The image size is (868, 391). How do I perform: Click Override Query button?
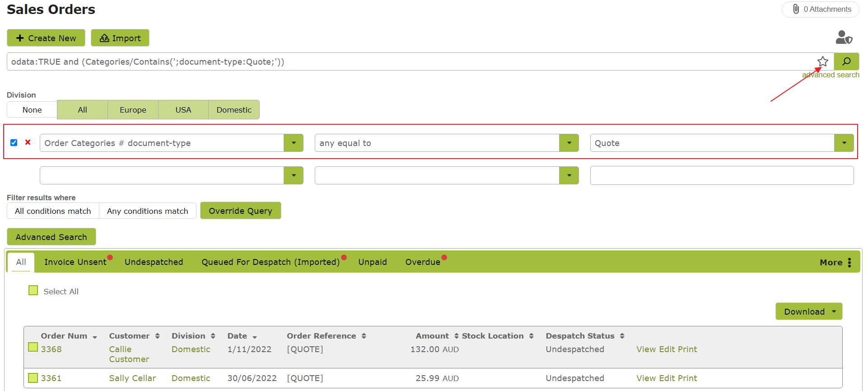(241, 211)
